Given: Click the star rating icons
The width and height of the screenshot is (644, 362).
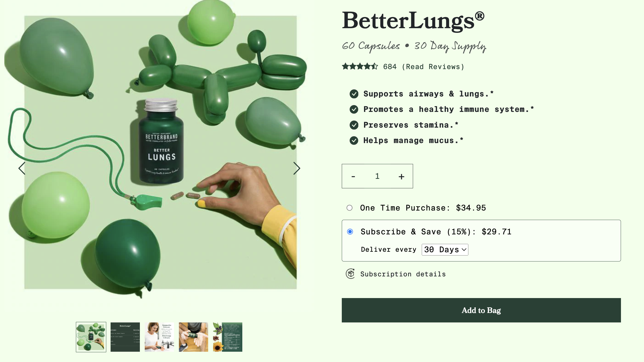Looking at the screenshot, I should click(360, 66).
